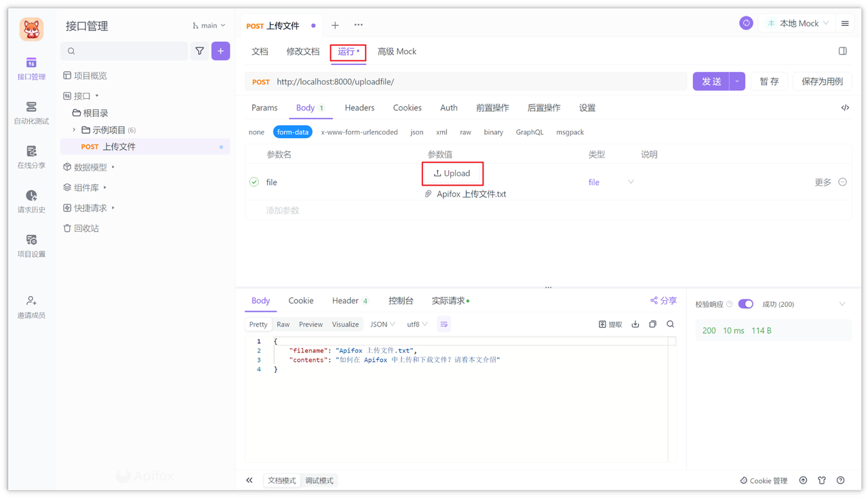This screenshot has height=498, width=868.
Task: Expand the 数据模型 tree node
Action: (113, 167)
